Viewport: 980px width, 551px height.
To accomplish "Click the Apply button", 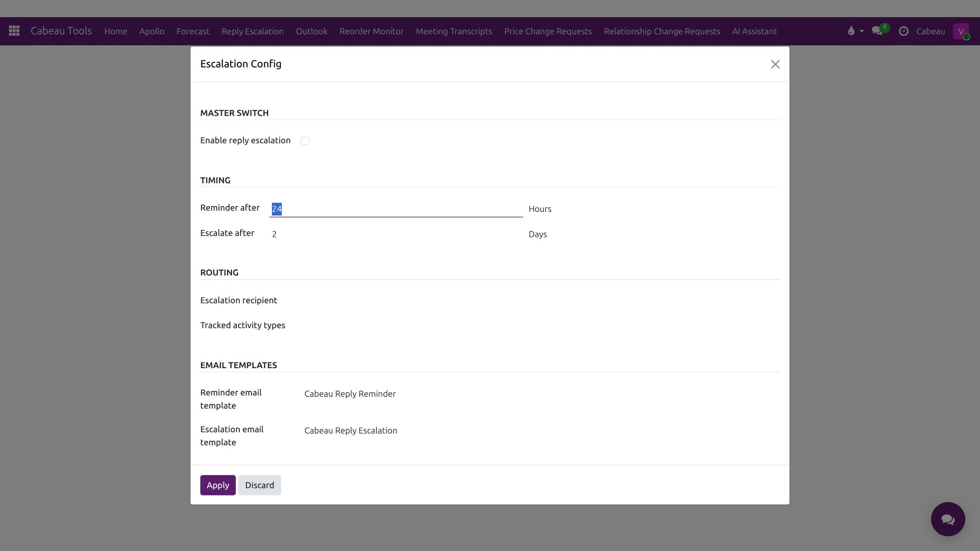I will [x=218, y=485].
